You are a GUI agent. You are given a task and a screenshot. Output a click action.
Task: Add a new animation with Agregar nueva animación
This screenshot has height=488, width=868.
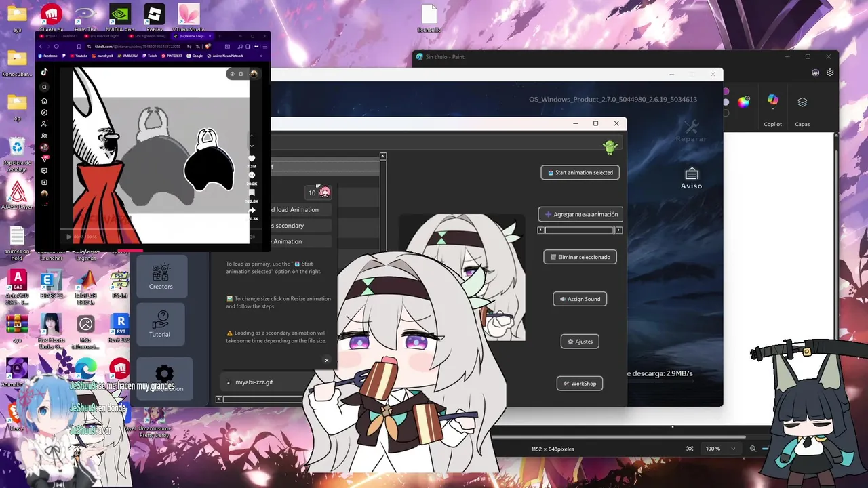(x=581, y=214)
